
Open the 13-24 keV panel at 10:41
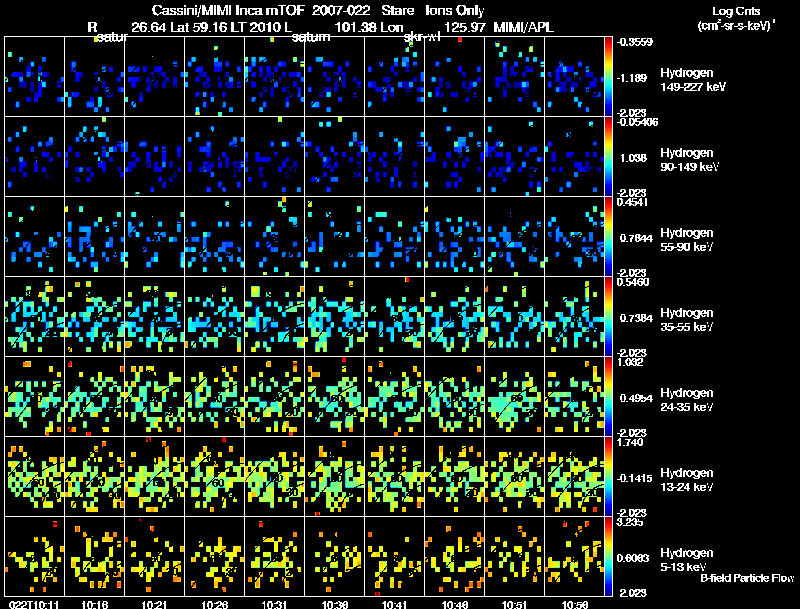394,476
